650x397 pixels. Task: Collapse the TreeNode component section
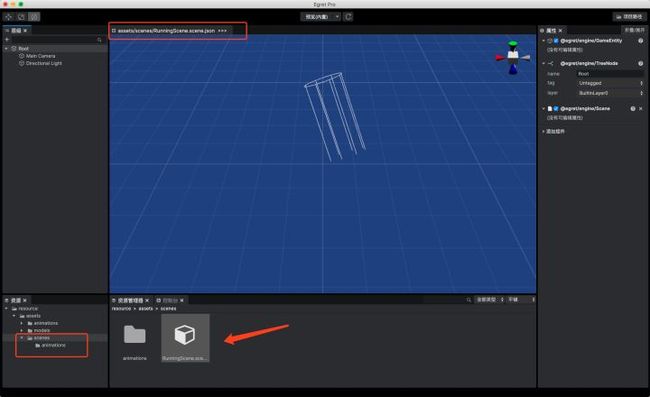point(543,63)
